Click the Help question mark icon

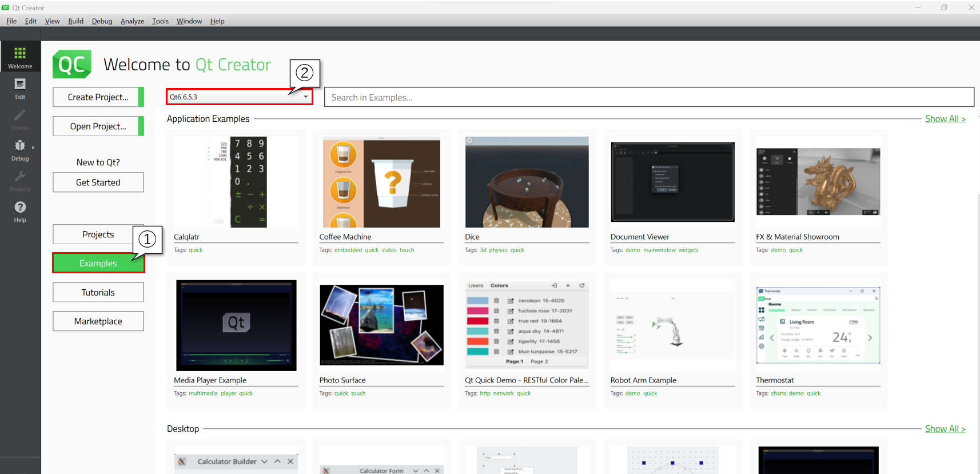[20, 211]
